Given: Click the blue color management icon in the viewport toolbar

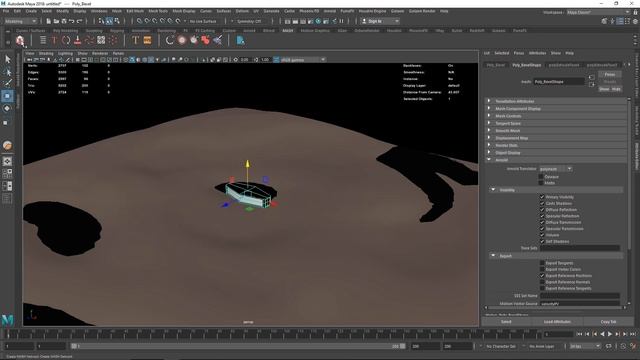Looking at the screenshot, I should pyautogui.click(x=276, y=60).
